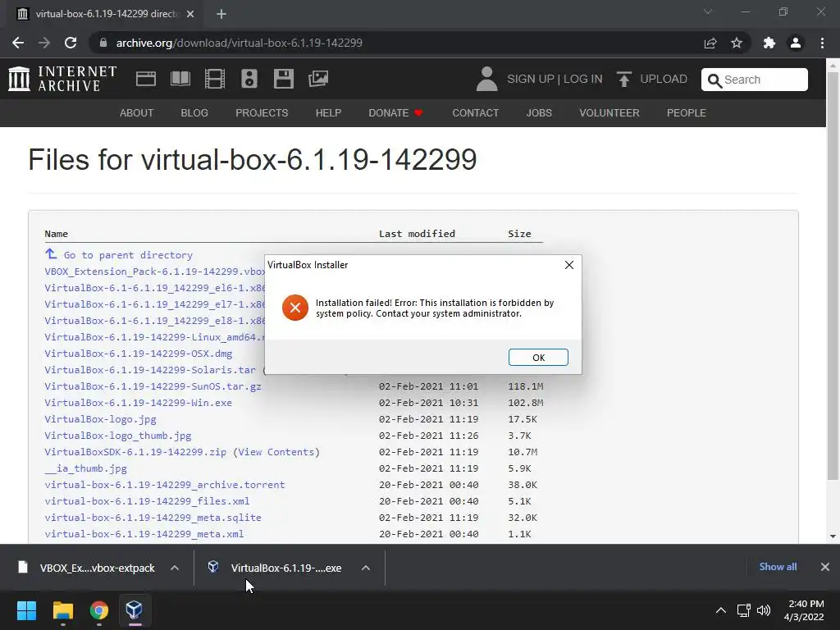Viewport: 840px width, 630px height.
Task: Go back with the browser back arrow
Action: [x=18, y=43]
